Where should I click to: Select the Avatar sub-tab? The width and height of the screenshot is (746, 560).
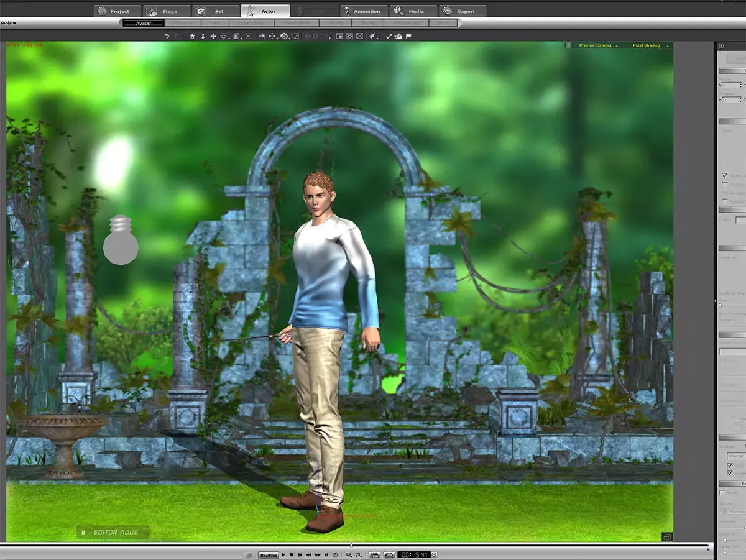pos(144,23)
